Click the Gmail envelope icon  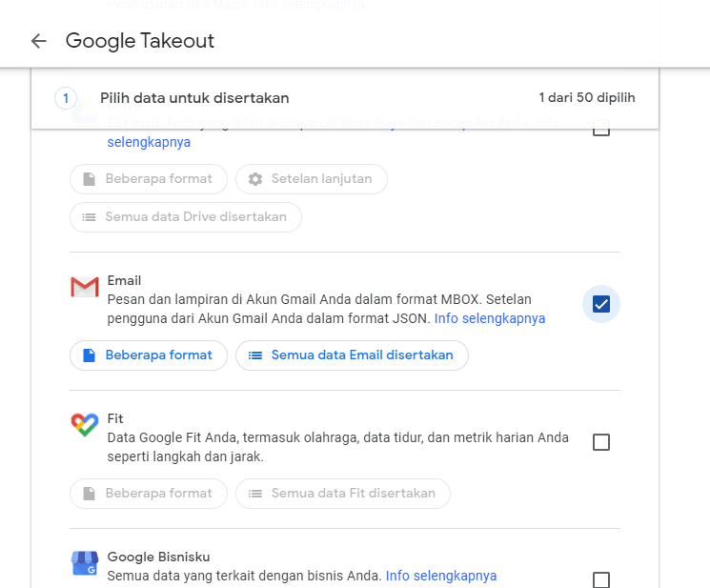pos(85,287)
